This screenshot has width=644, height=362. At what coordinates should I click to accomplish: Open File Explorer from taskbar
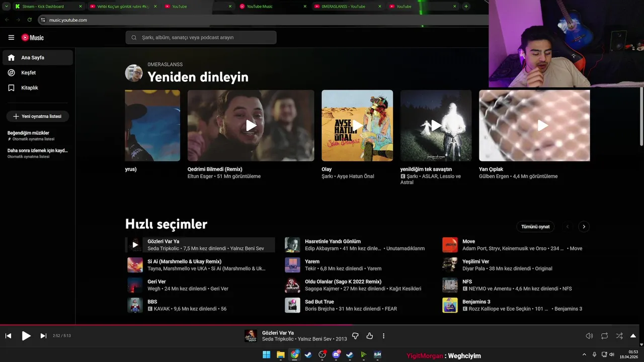click(281, 355)
